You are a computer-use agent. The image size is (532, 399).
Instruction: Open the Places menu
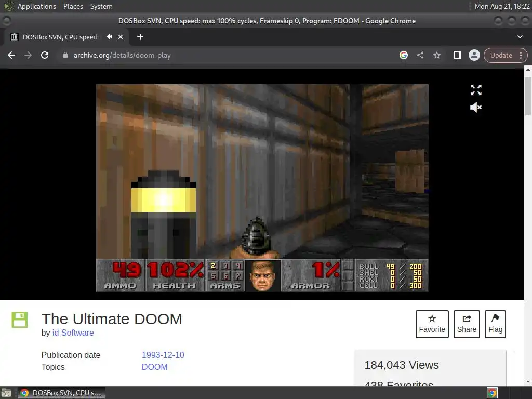point(73,6)
